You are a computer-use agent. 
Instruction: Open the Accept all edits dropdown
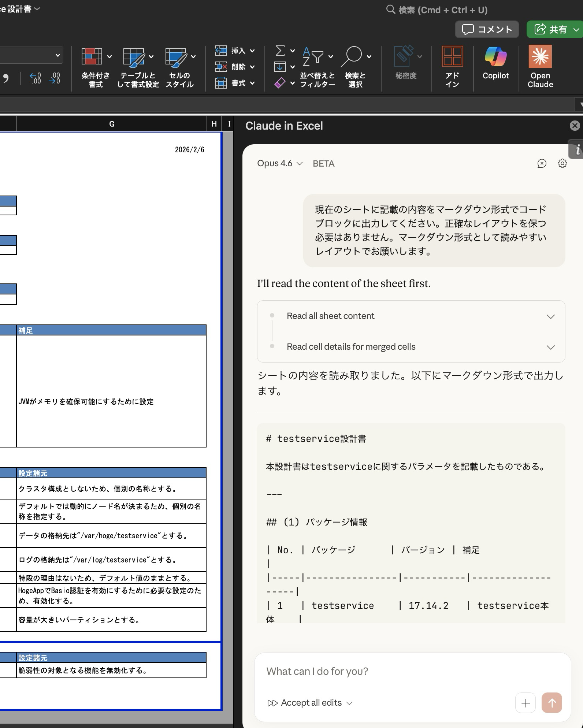click(310, 703)
